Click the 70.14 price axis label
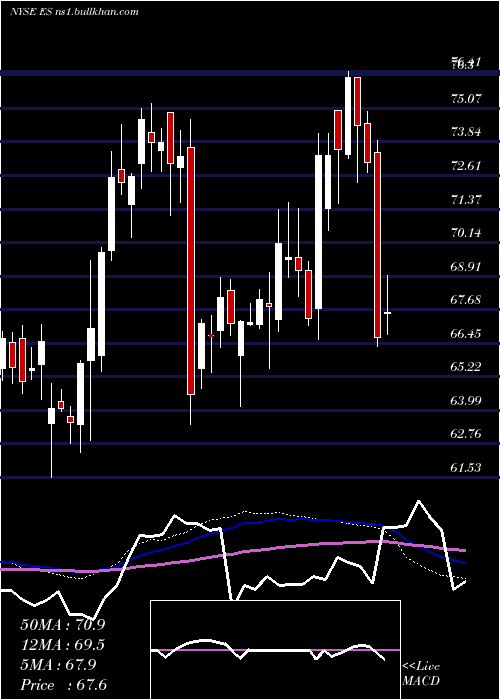The image size is (500, 700). [x=467, y=233]
